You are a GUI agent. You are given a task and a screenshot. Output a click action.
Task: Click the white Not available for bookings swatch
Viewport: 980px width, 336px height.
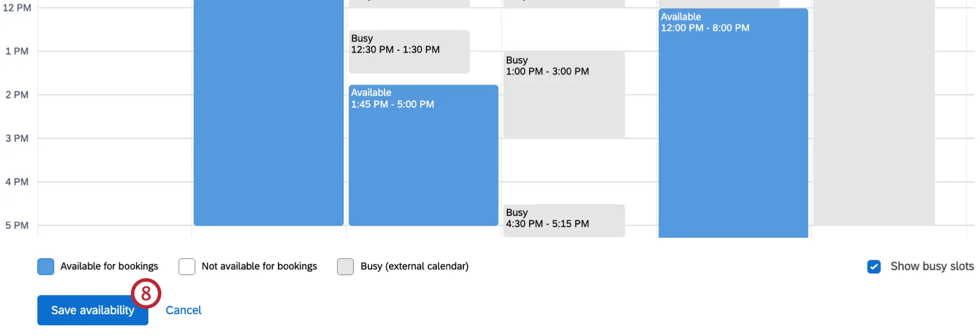187,266
